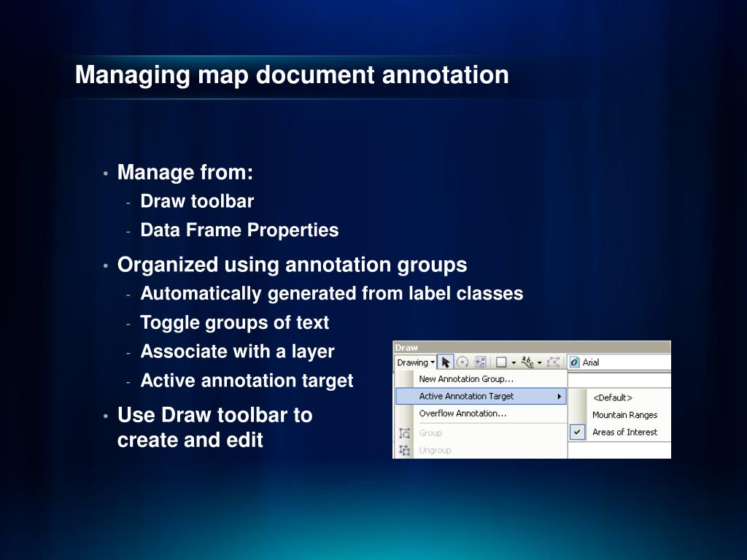The height and width of the screenshot is (560, 747).
Task: Click the Areas of Interest target
Action: (x=624, y=432)
